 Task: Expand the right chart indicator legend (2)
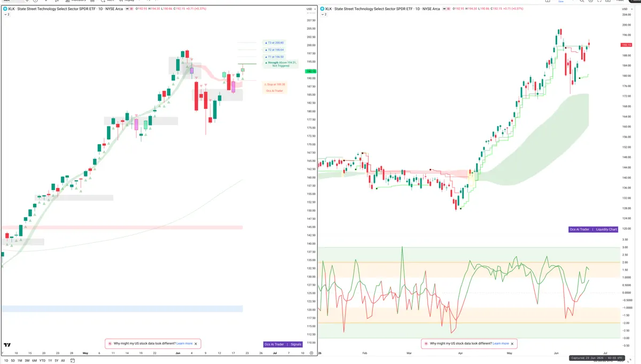point(323,14)
